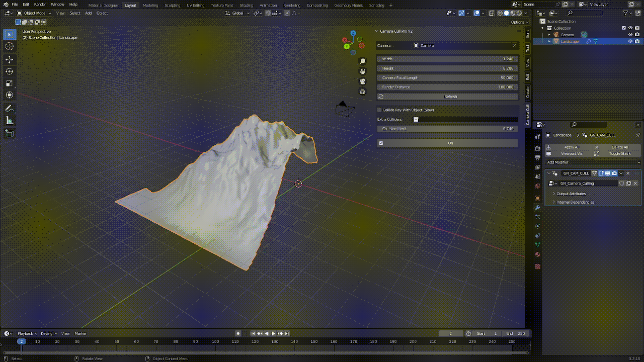Select the Transform tool
The width and height of the screenshot is (644, 362).
[9, 95]
